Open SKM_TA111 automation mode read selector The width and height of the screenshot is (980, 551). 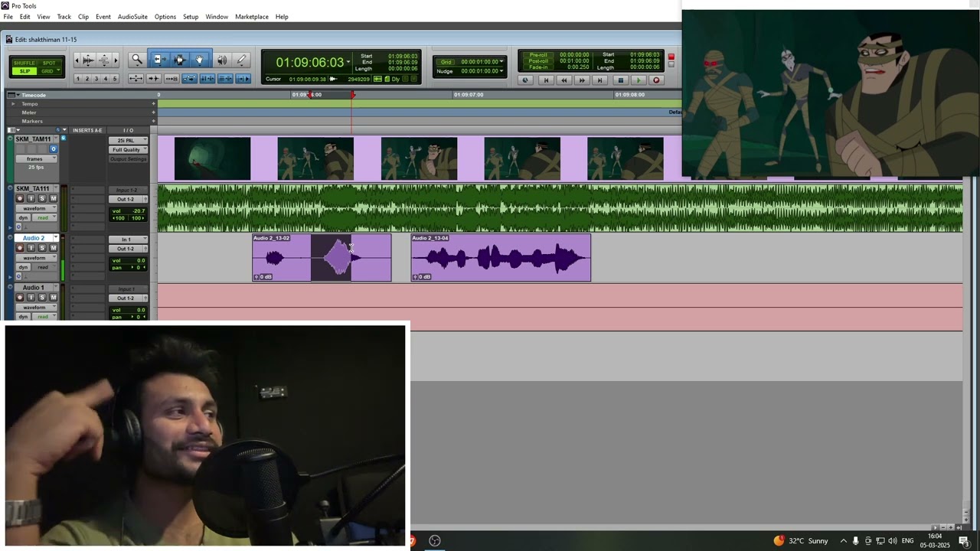coord(44,218)
